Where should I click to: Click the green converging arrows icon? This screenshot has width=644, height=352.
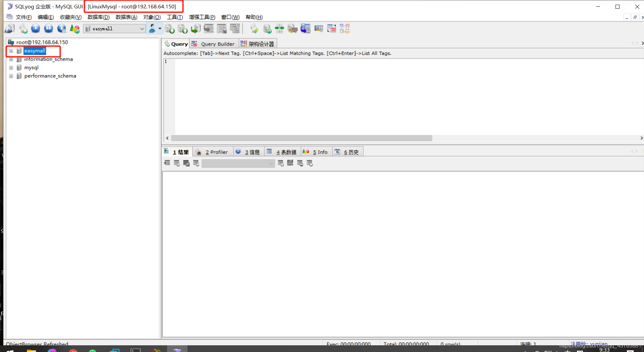(279, 29)
